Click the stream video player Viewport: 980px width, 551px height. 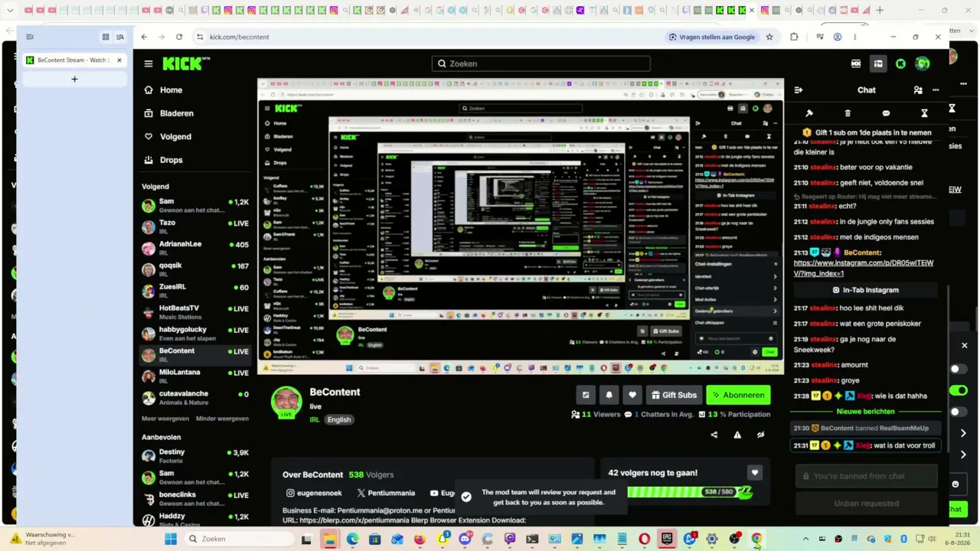pyautogui.click(x=521, y=227)
